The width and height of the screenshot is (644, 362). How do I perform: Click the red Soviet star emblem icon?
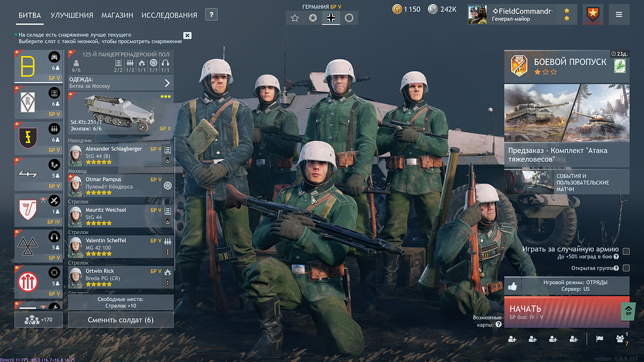point(592,14)
